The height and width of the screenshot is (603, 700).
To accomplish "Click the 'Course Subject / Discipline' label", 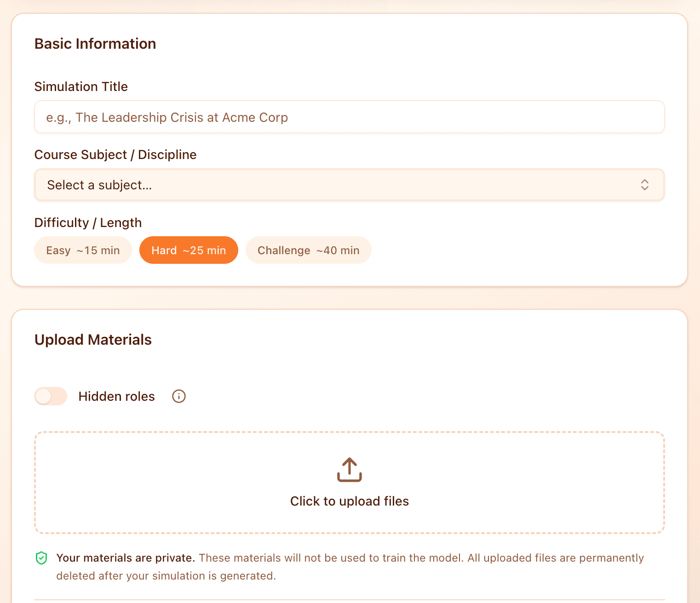I will tap(115, 154).
